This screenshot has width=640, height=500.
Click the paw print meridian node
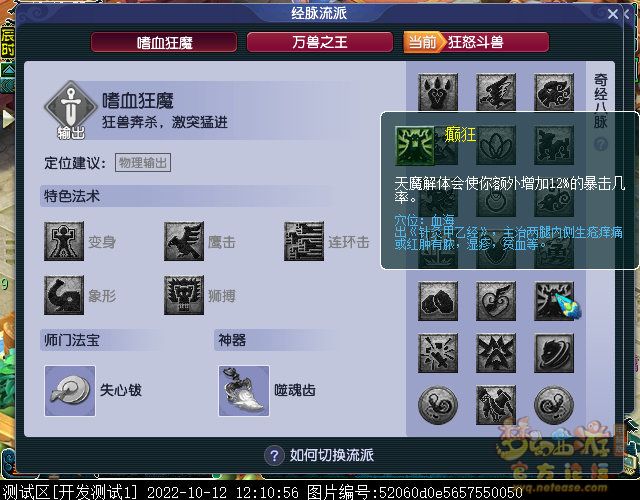[x=438, y=92]
